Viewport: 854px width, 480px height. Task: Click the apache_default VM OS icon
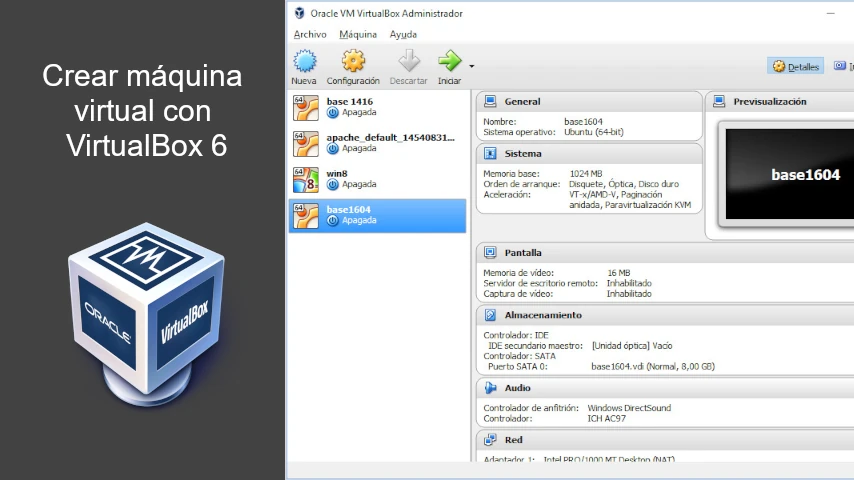click(306, 144)
